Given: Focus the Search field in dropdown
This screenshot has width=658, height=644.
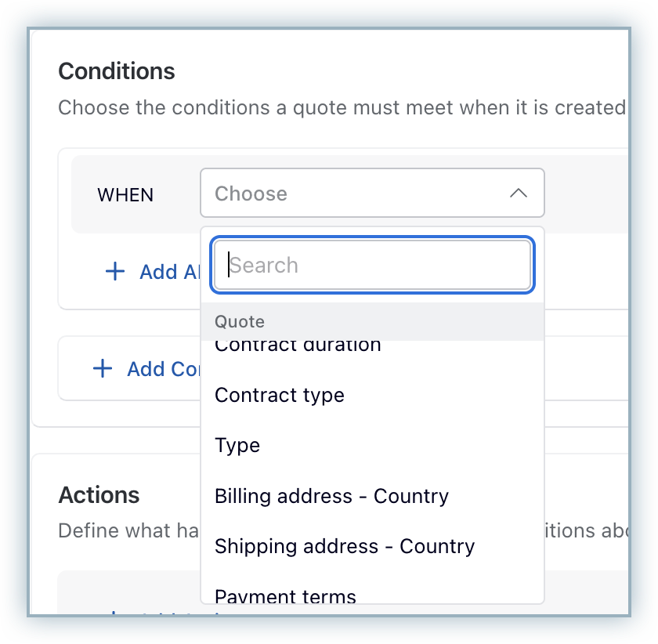Looking at the screenshot, I should click(x=373, y=266).
